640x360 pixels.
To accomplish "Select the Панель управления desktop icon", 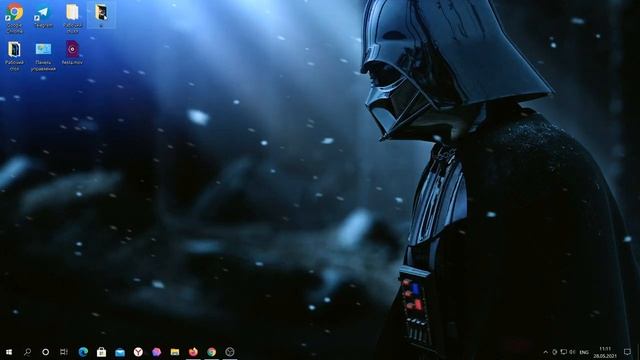I will pyautogui.click(x=43, y=56).
